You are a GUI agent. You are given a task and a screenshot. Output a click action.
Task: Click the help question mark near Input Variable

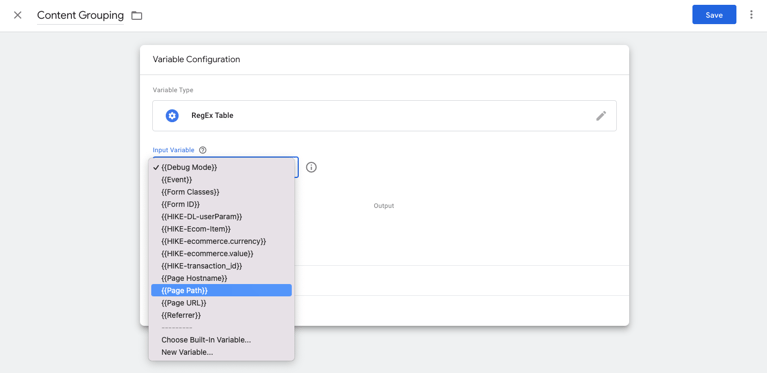[x=203, y=150]
